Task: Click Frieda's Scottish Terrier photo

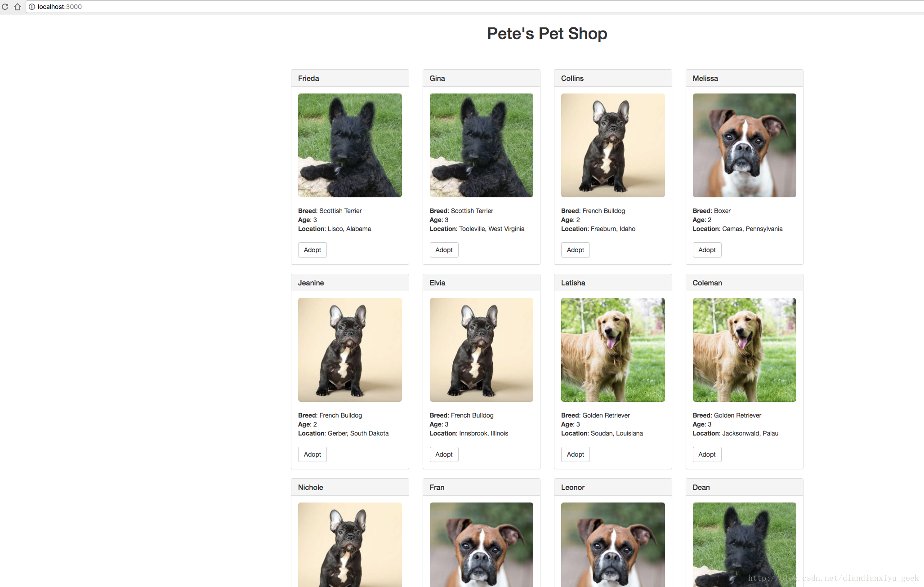Action: tap(350, 145)
